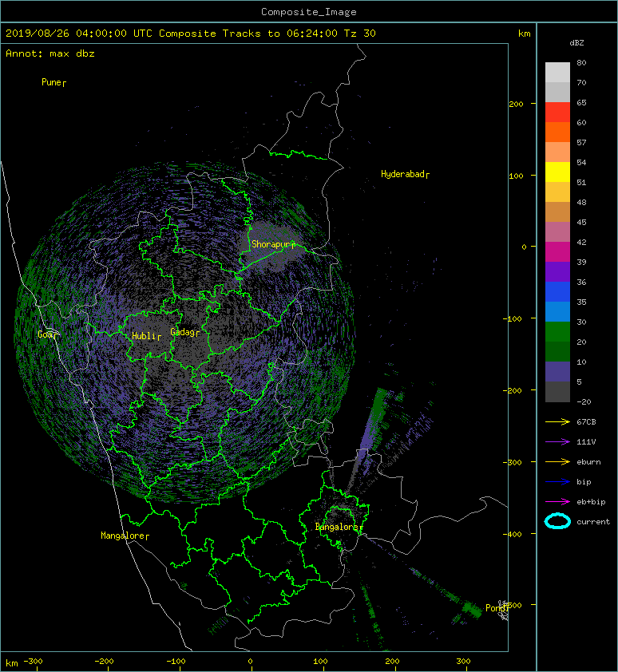618x672 pixels.
Task: Click the yellow 67CB track arrow in legend
Action: [557, 421]
